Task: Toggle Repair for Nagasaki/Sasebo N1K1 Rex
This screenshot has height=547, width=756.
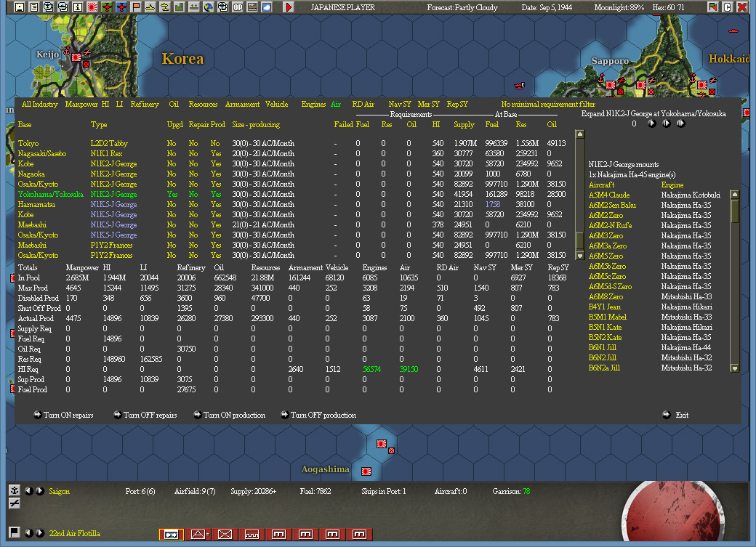Action: [193, 153]
